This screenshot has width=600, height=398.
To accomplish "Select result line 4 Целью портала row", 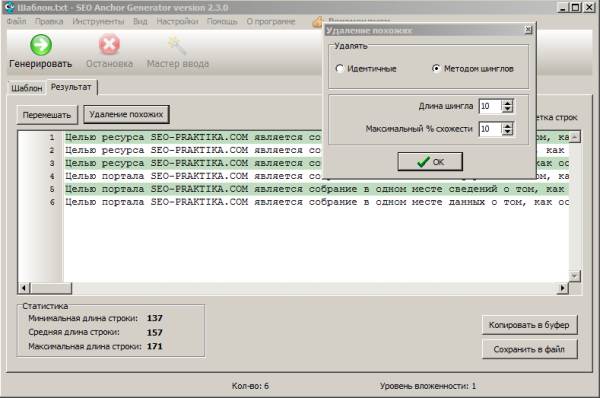I will point(316,176).
